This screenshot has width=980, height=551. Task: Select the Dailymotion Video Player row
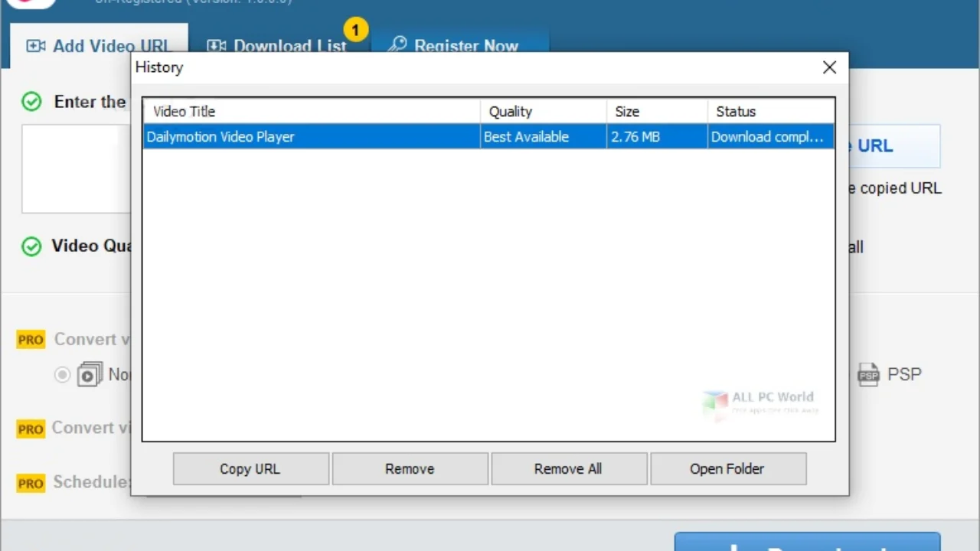pyautogui.click(x=488, y=137)
